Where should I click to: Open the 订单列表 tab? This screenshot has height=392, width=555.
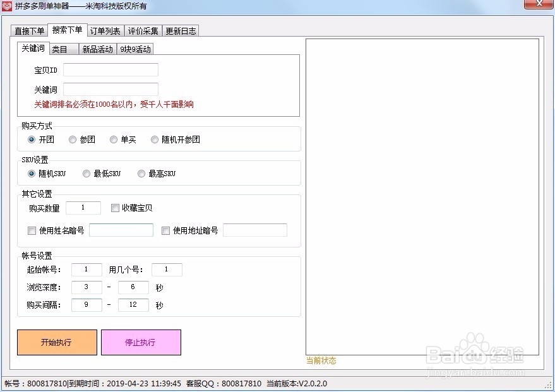[105, 30]
